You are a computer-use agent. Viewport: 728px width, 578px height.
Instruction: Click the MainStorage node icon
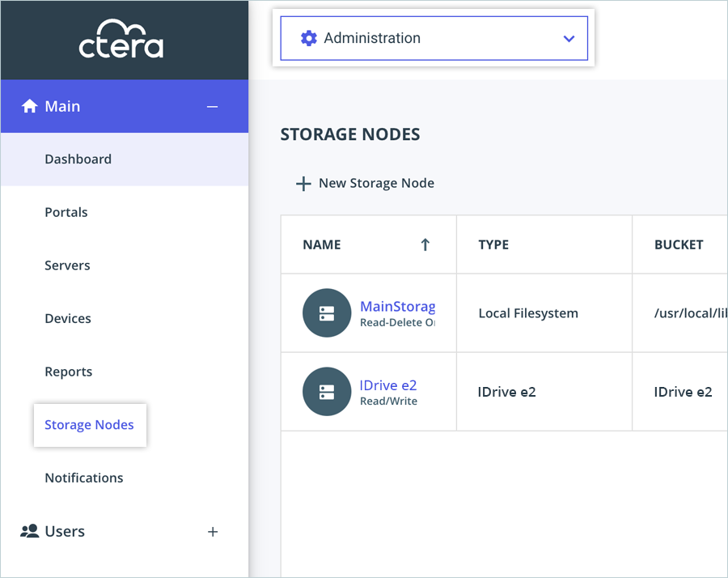[x=326, y=313]
